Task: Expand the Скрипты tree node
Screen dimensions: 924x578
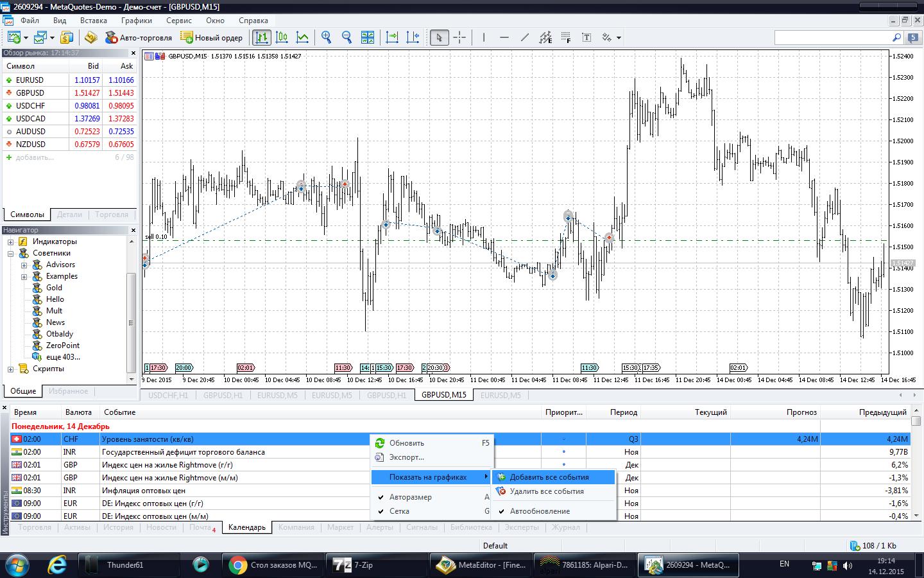Action: (x=10, y=369)
